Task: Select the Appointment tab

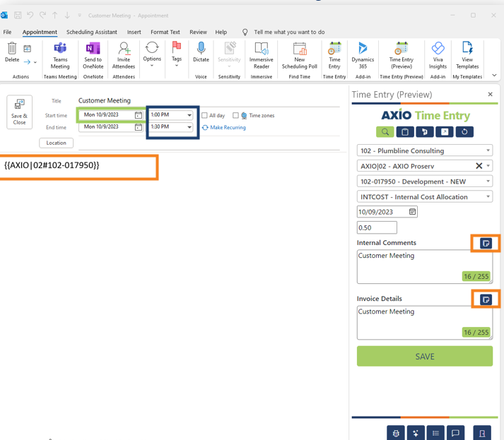Action: coord(40,32)
